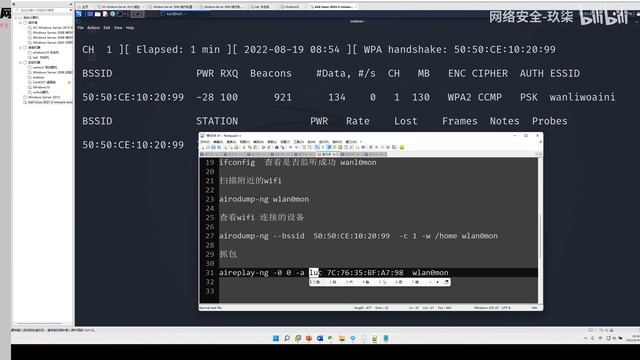Screen dimensions: 640x360
Task: Switch to the 主页 home tab in VMware
Action: [x=85, y=7]
